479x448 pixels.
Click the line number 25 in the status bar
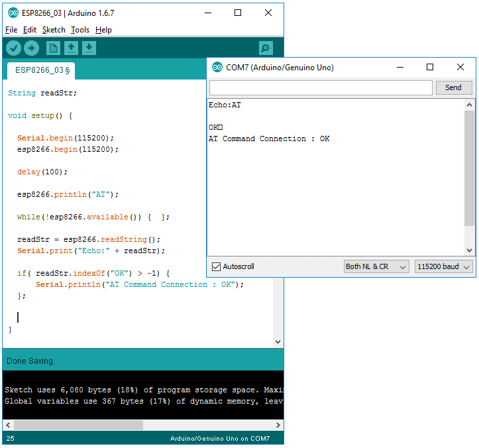[x=11, y=439]
